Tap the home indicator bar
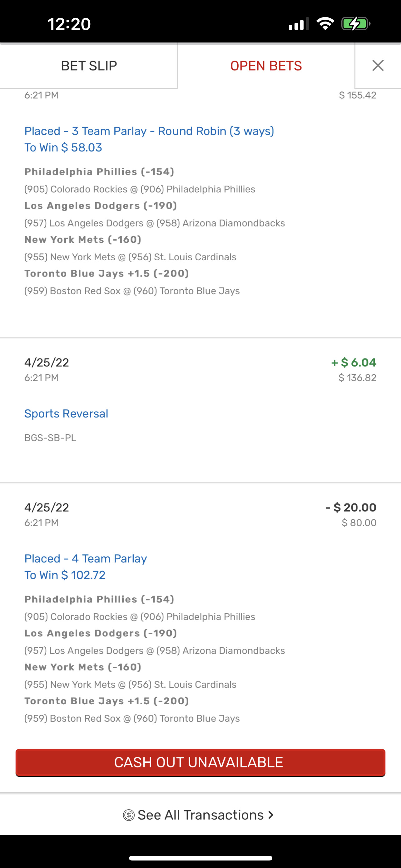Screen dimensions: 401x868 point(200,858)
